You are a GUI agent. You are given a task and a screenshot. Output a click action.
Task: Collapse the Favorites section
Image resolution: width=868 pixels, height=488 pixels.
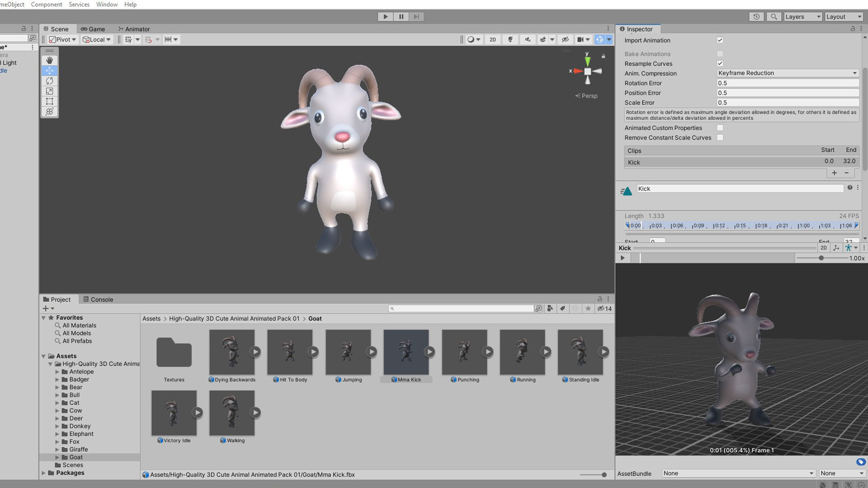point(44,318)
